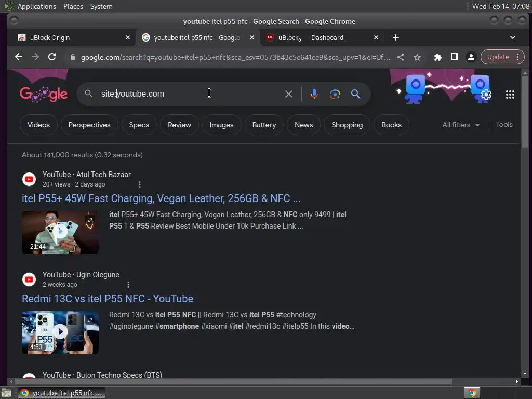Image resolution: width=532 pixels, height=399 pixels.
Task: Open the Places menu
Action: point(73,6)
